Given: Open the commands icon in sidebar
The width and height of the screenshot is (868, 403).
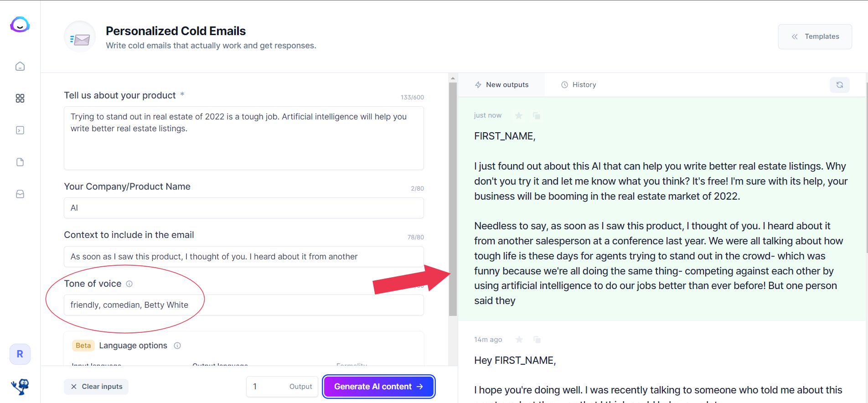Looking at the screenshot, I should point(20,130).
